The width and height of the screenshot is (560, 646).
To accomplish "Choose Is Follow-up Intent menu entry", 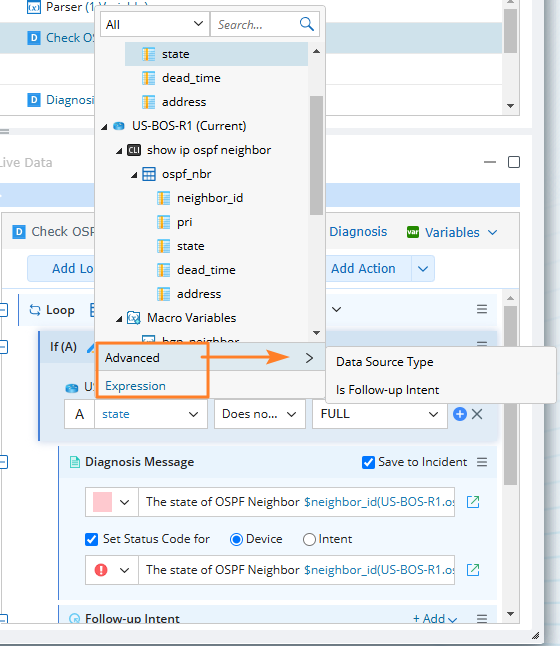I will point(387,390).
